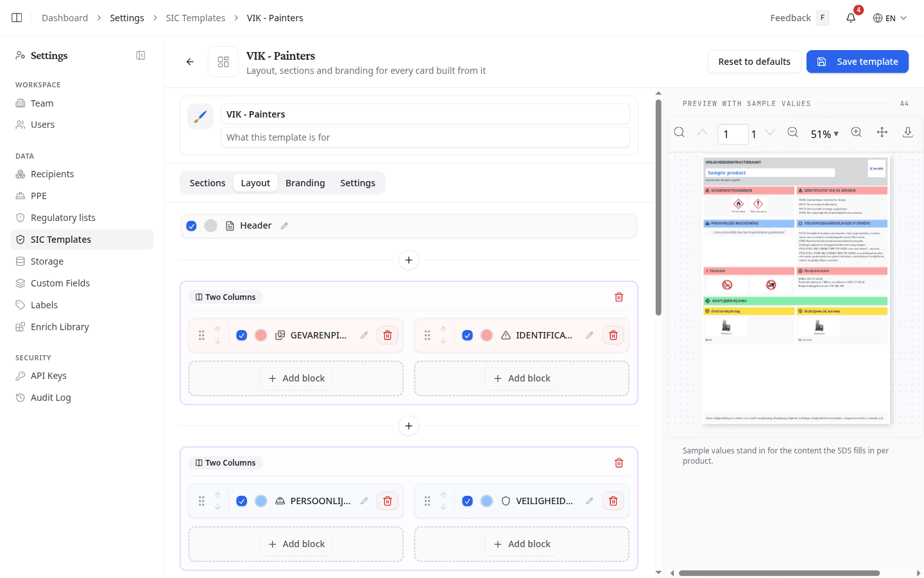
Task: Delete the GEVARENPI... block
Action: 388,335
